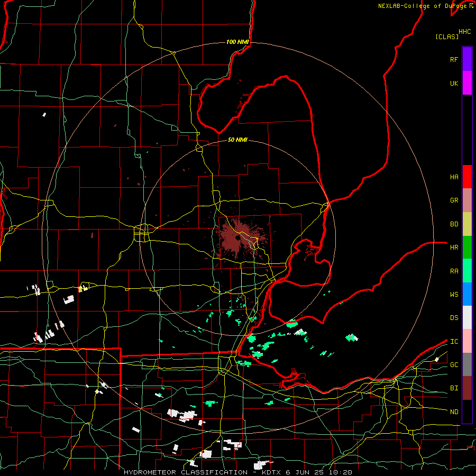Viewport: 476px width, 476px height.
Task: Click the 10:20 time stamp
Action: click(x=340, y=472)
